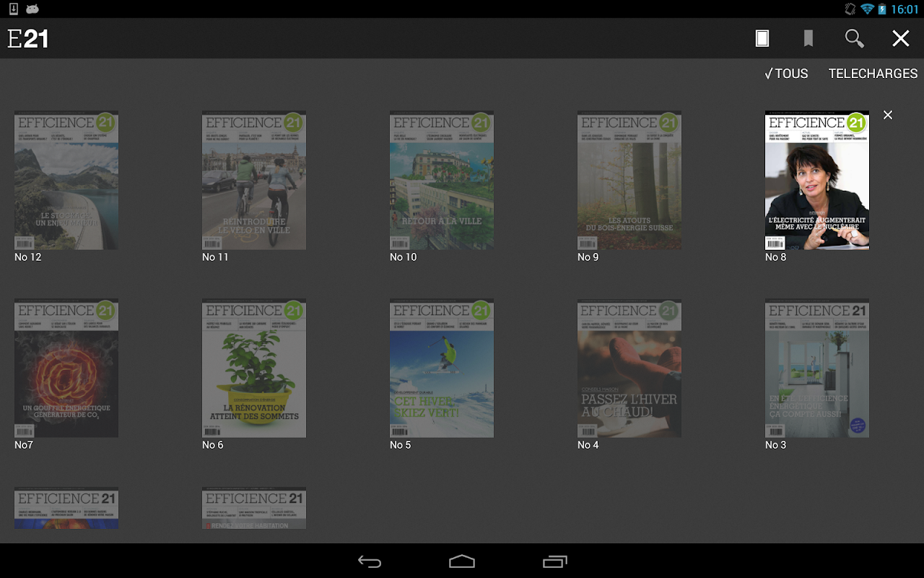Viewport: 924px width, 578px height.
Task: Switch to the TELECHARGES filter
Action: click(x=873, y=74)
